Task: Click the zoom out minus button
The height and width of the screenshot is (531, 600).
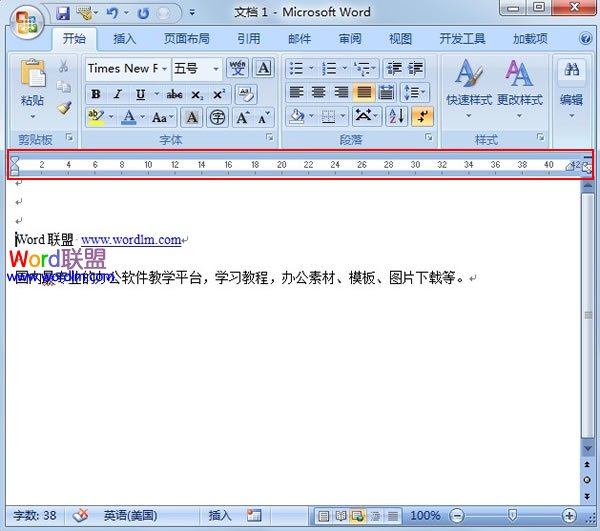Action: pyautogui.click(x=457, y=516)
